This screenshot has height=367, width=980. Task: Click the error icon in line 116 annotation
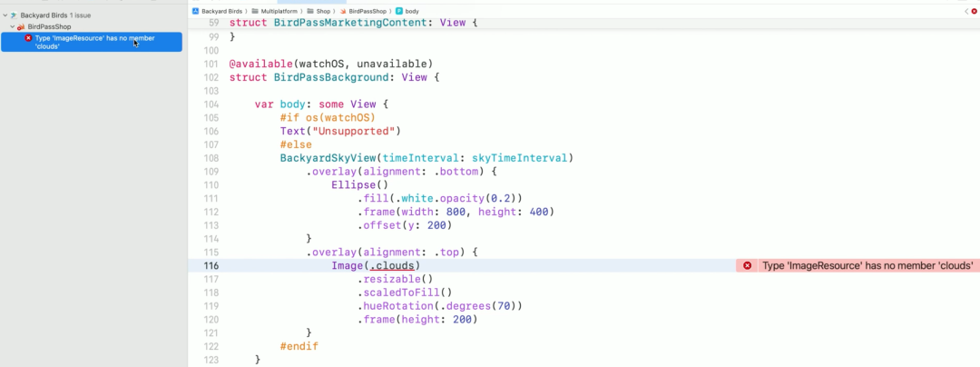point(747,266)
